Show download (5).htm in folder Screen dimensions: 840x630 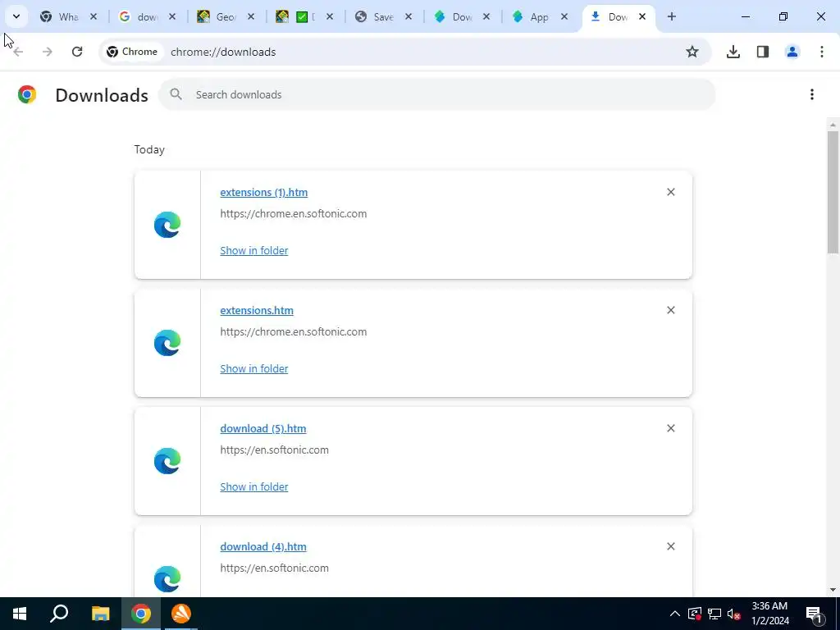254,486
